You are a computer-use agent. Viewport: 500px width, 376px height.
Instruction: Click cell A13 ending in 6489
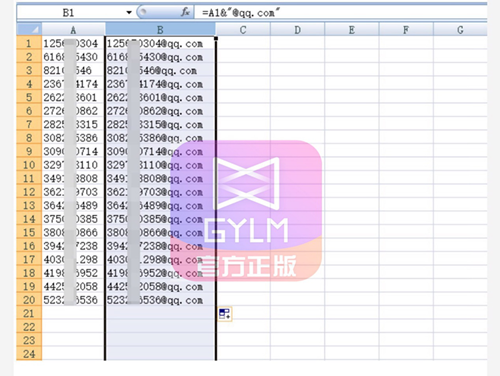[x=73, y=205]
